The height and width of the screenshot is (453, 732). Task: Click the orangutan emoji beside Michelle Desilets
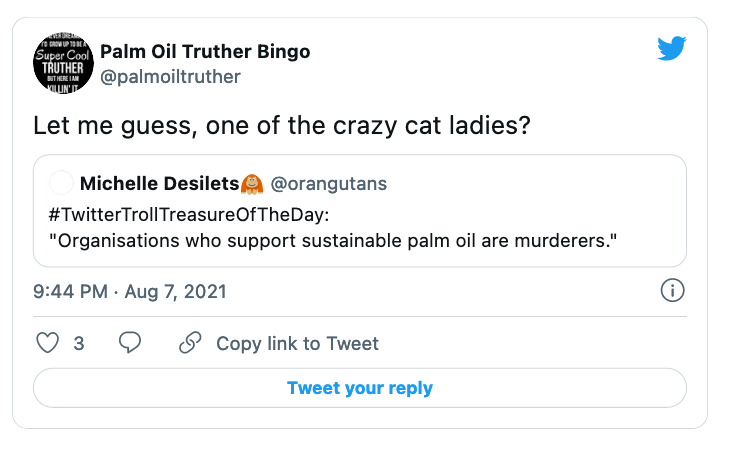pyautogui.click(x=252, y=183)
